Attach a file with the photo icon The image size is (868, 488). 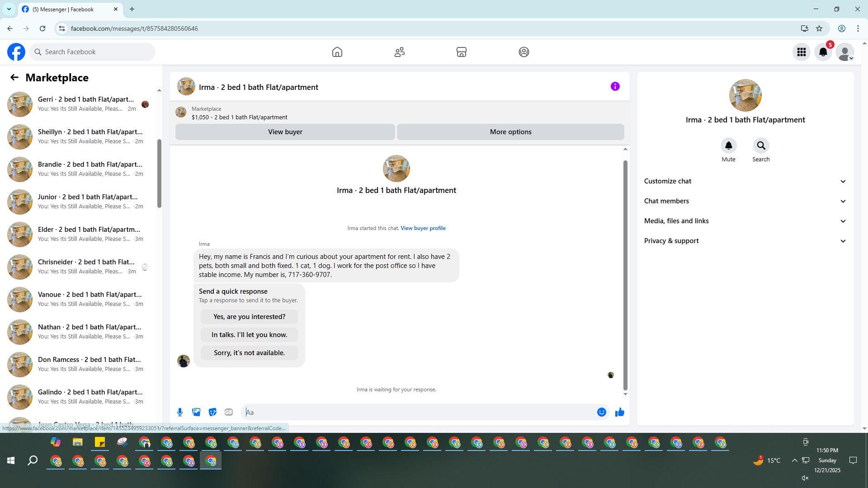pyautogui.click(x=196, y=412)
